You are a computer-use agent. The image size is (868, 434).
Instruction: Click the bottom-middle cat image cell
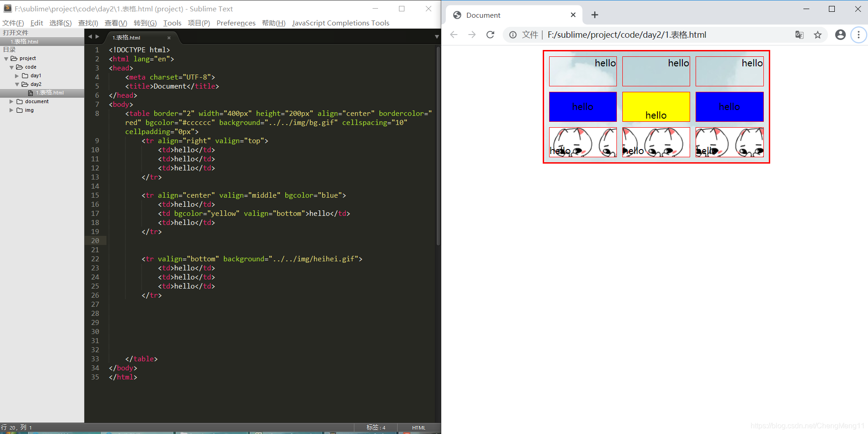point(656,142)
